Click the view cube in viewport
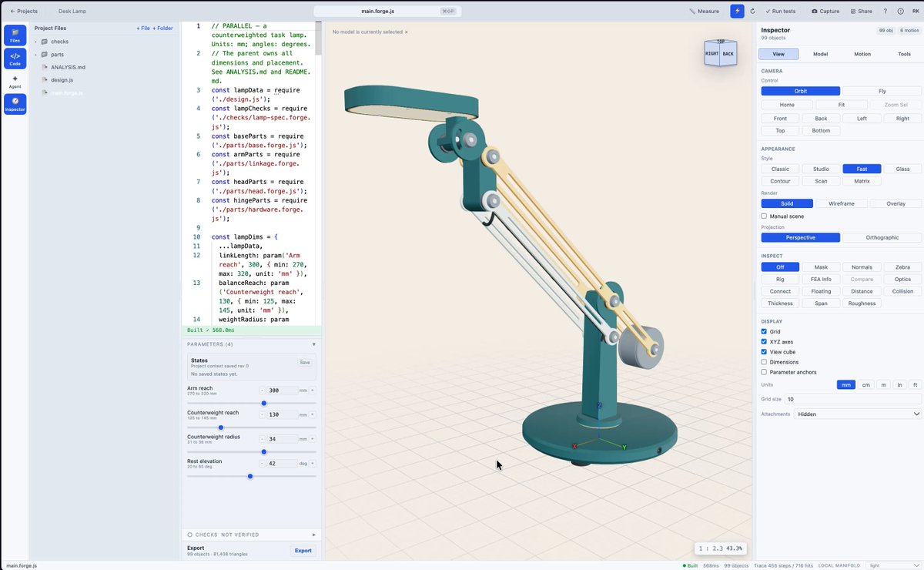The image size is (924, 570). 720,54
